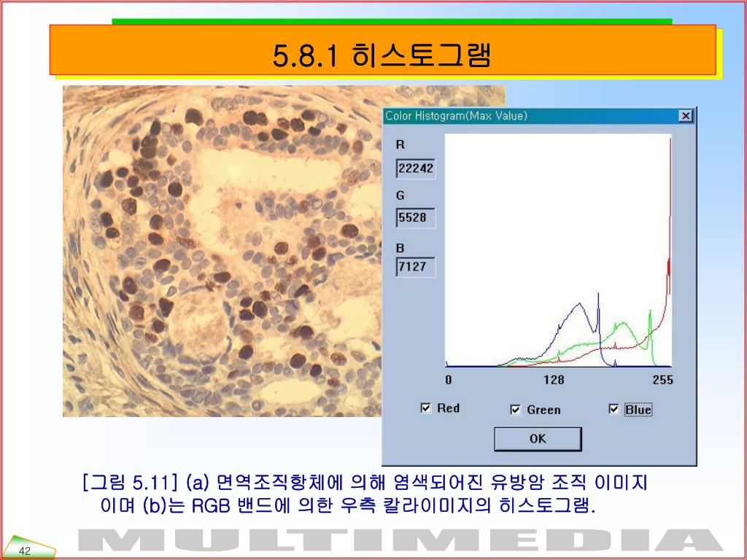This screenshot has width=747, height=560.
Task: Click the 0 axis label
Action: (x=449, y=380)
